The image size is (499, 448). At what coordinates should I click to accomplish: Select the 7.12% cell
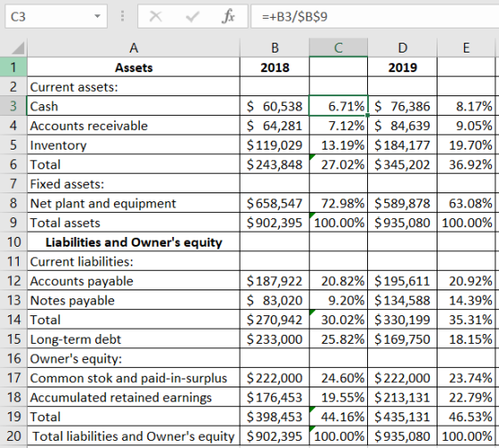pos(339,126)
